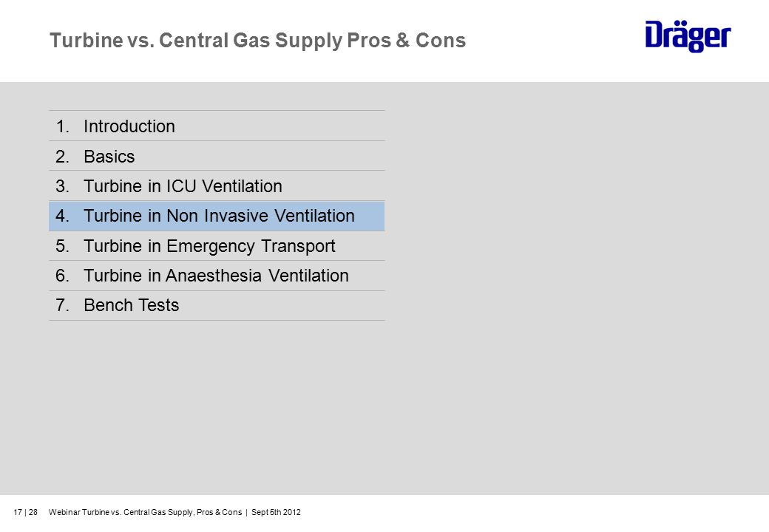Click the page number 17 | 28
This screenshot has width=769, height=532.
(x=25, y=512)
